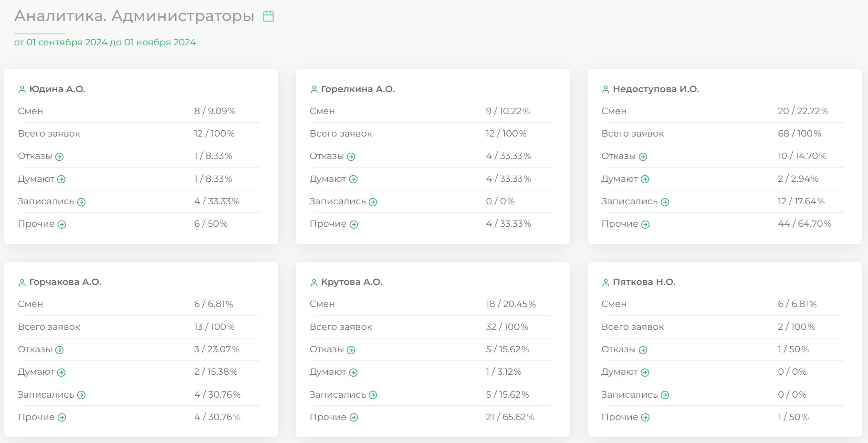Click the user icon beside Крутова А.О.
This screenshot has width=868, height=443.
(314, 283)
